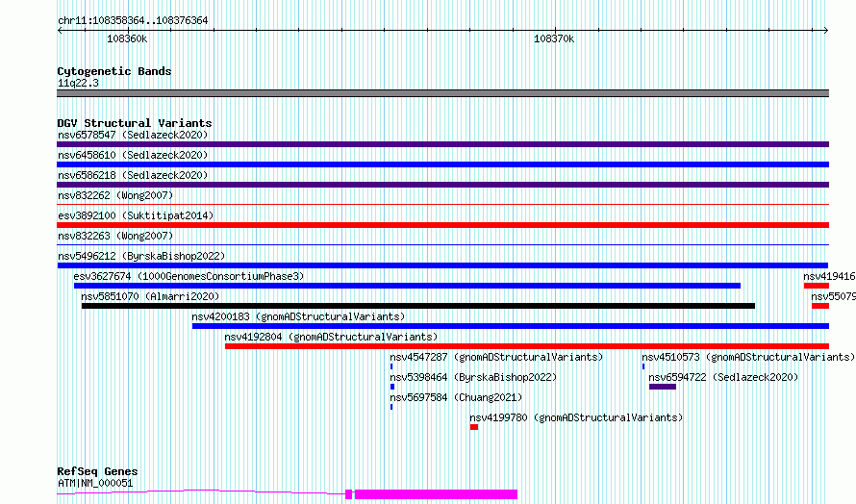This screenshot has height=504, width=856.
Task: Click the nsv4192804 (gnomADStructuralVariants) label
Action: pyautogui.click(x=331, y=337)
